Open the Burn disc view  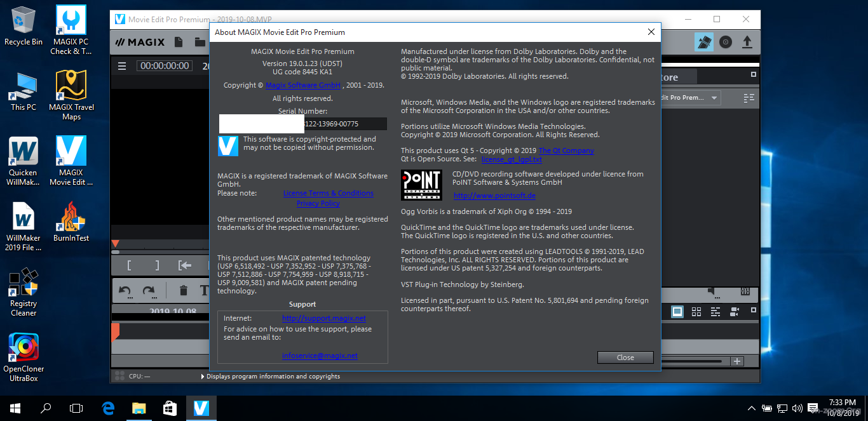(x=726, y=43)
